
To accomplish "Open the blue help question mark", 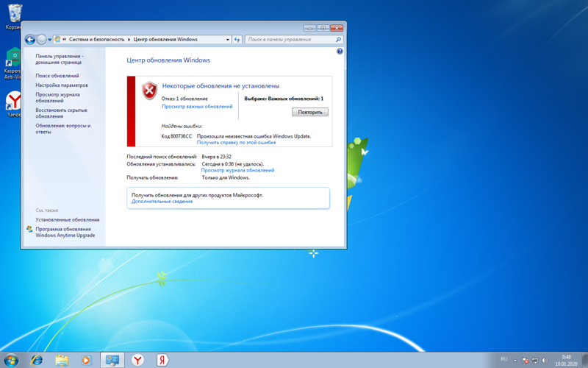I will click(340, 52).
